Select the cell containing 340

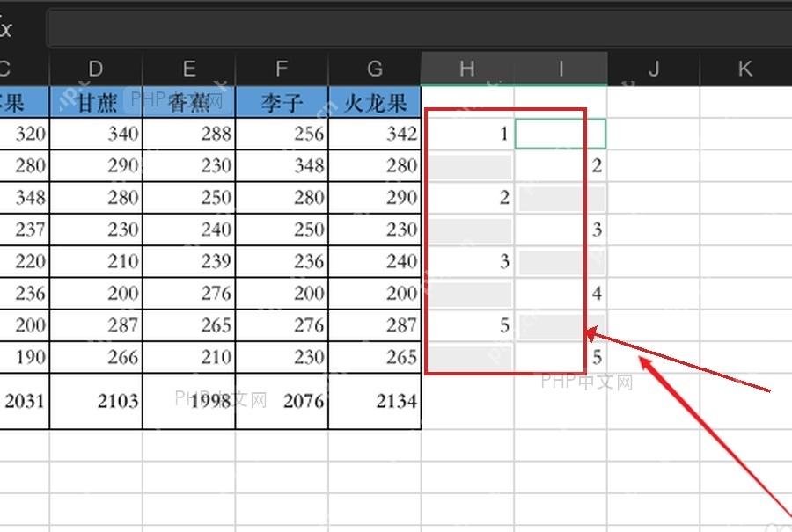96,134
